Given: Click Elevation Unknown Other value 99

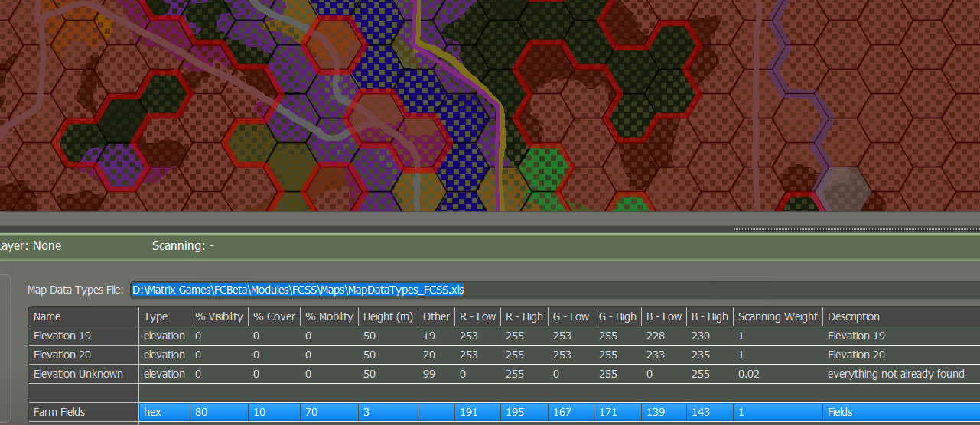Looking at the screenshot, I should (x=436, y=374).
